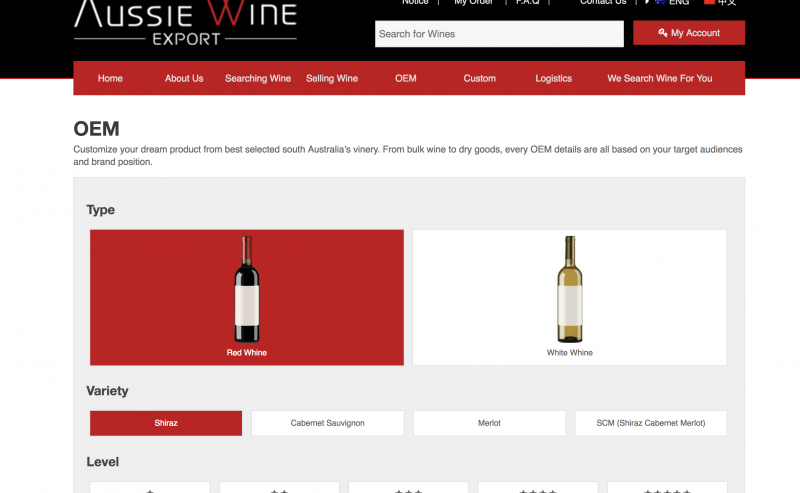Open the OEM navigation item
This screenshot has width=800, height=493.
[406, 78]
